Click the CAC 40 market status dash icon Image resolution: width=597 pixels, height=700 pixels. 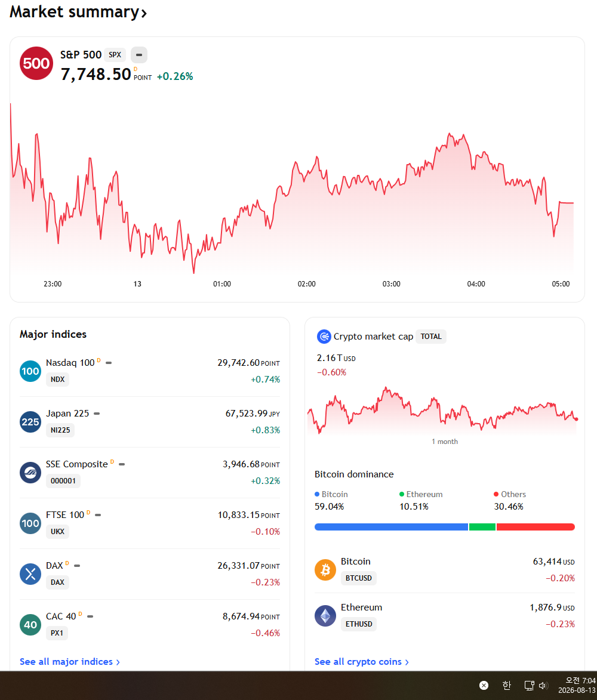click(x=90, y=616)
